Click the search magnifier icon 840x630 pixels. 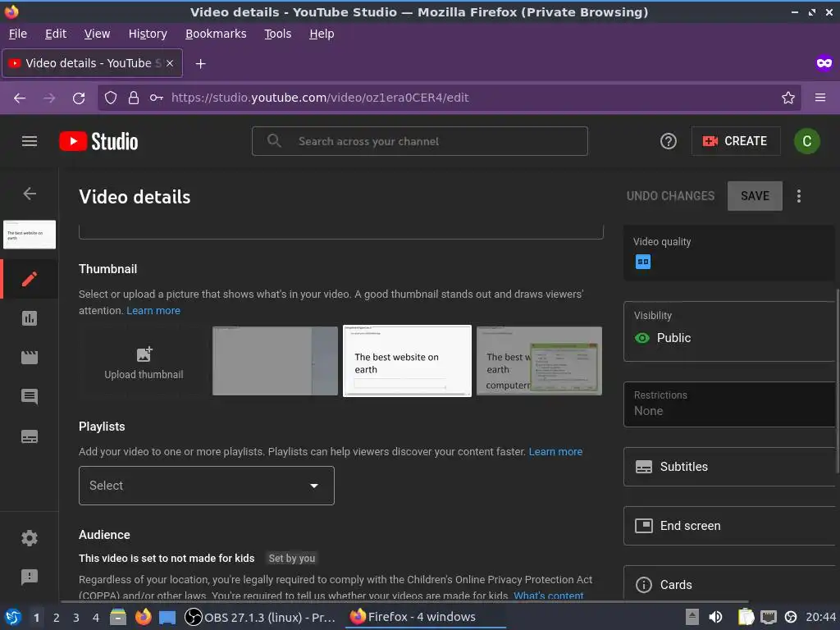(274, 141)
